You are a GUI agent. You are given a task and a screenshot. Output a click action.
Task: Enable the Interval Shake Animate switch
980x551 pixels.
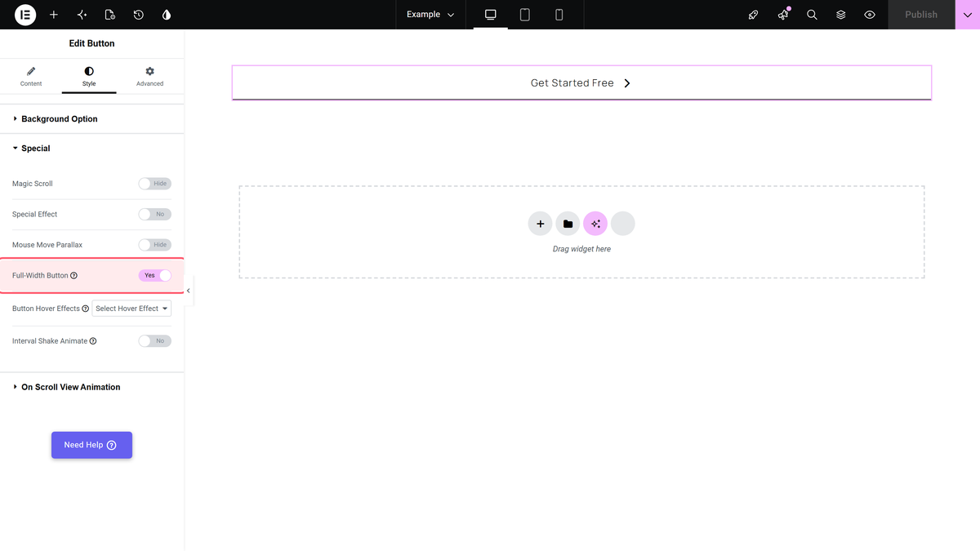pyautogui.click(x=154, y=341)
